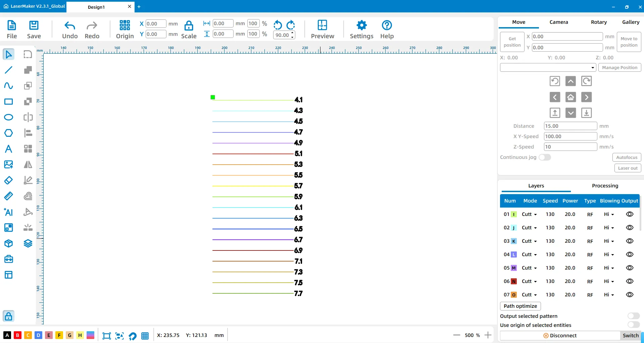This screenshot has height=343, width=644.
Task: Hide layer 01 with the eye icon
Action: point(630,214)
